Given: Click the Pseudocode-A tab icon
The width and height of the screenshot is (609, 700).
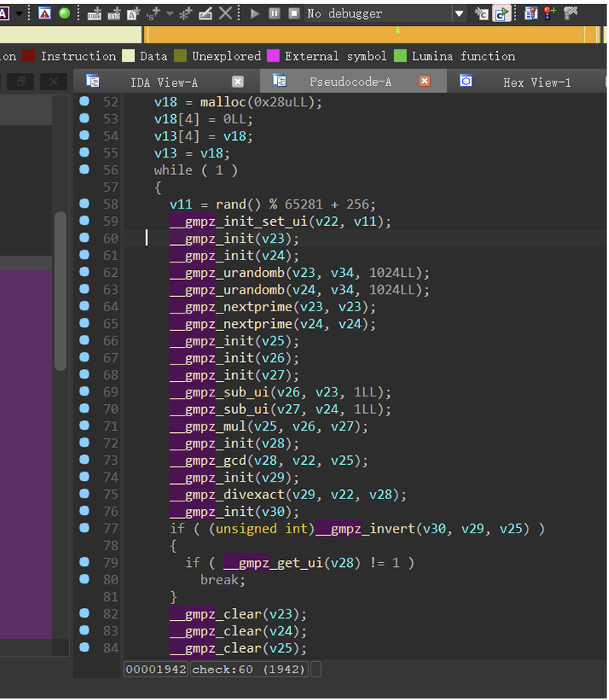Looking at the screenshot, I should 279,81.
